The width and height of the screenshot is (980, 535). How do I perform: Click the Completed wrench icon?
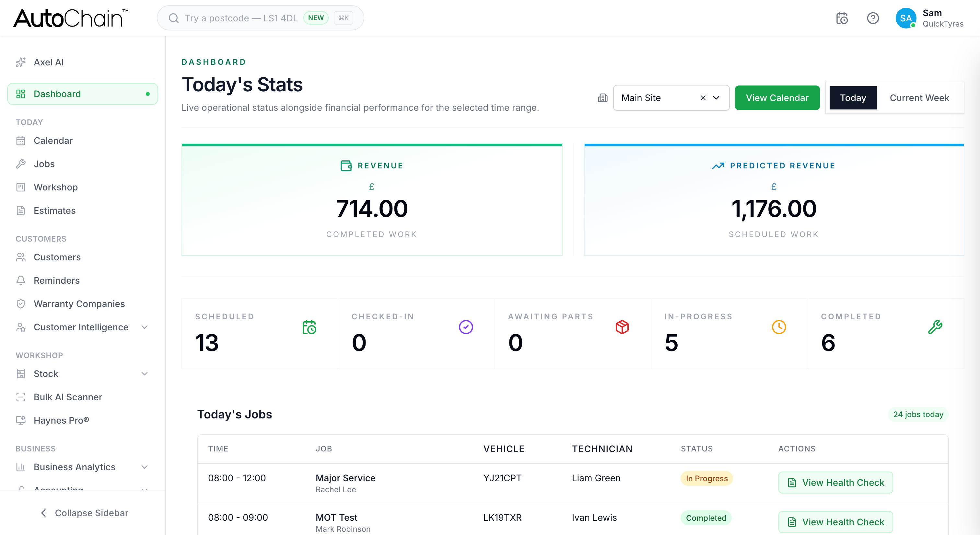935,327
